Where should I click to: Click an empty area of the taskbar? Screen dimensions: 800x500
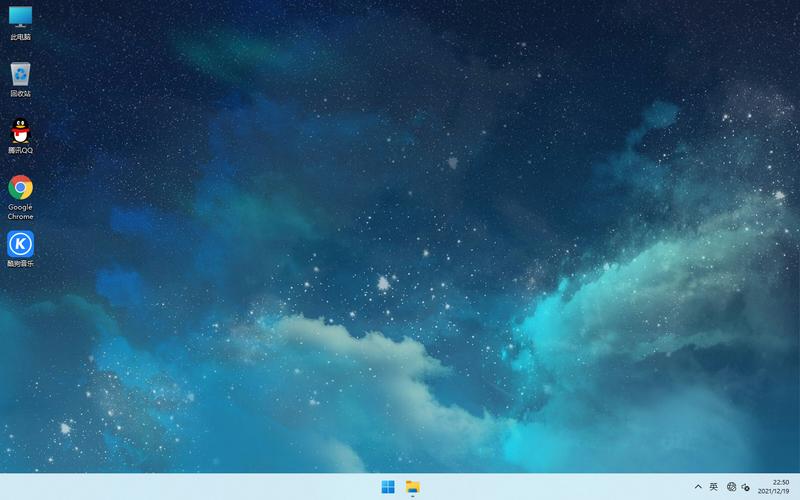pos(204,487)
